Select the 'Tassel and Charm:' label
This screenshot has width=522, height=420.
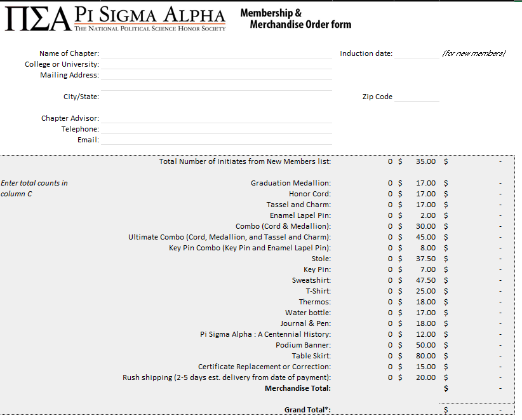pyautogui.click(x=298, y=205)
